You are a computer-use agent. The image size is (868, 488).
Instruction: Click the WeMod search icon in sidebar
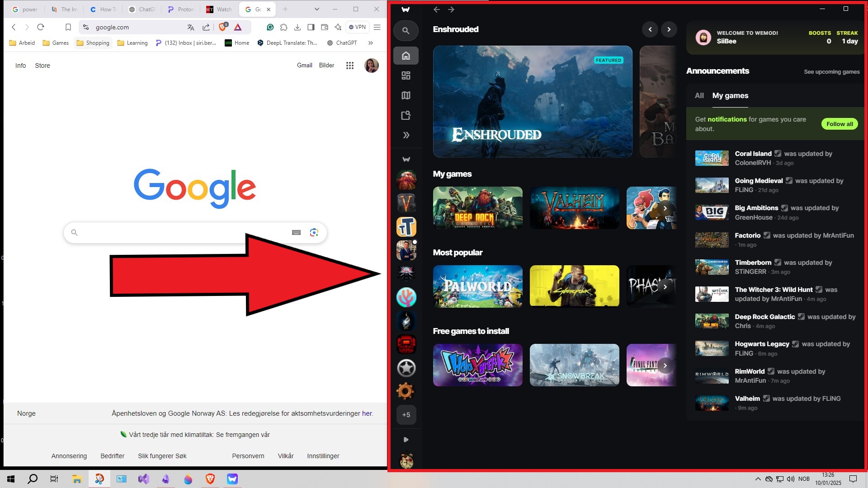[406, 31]
